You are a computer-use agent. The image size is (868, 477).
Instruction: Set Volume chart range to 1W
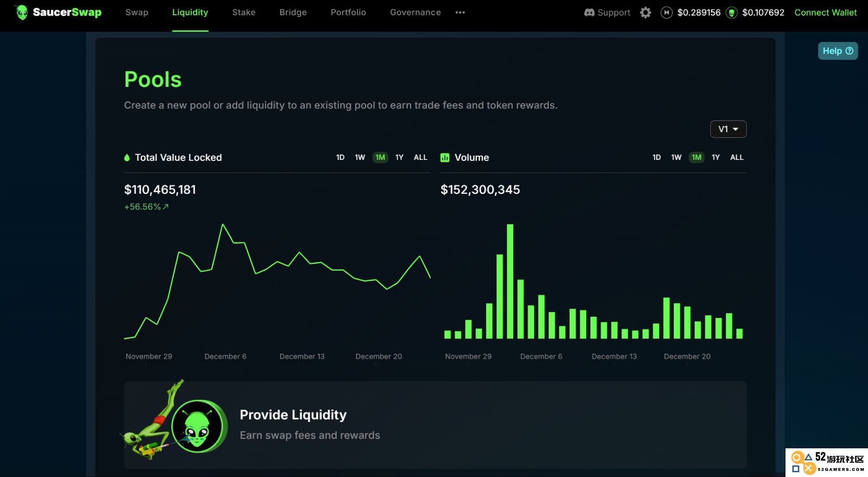coord(676,157)
